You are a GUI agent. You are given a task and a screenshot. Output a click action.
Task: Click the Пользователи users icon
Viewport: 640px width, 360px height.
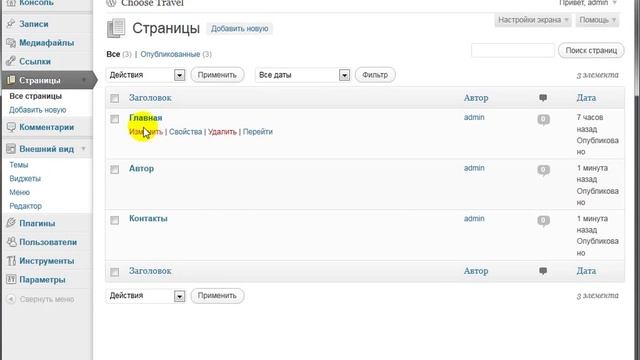click(11, 242)
